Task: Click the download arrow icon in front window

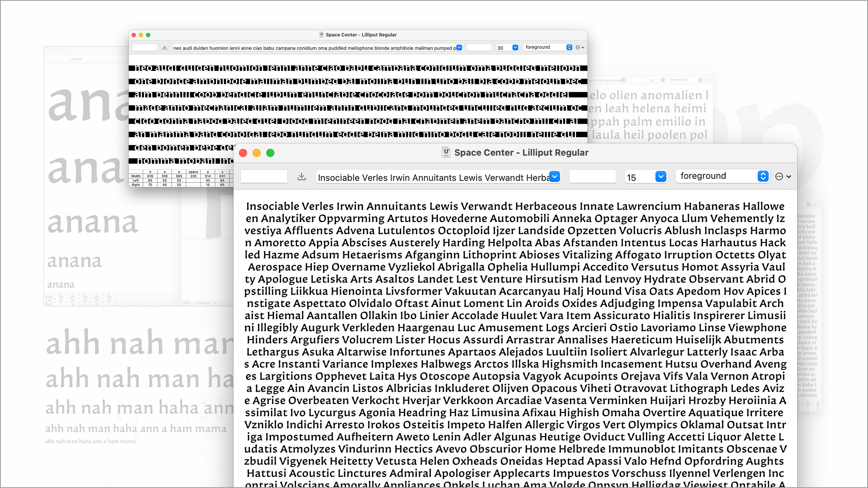Action: (302, 176)
